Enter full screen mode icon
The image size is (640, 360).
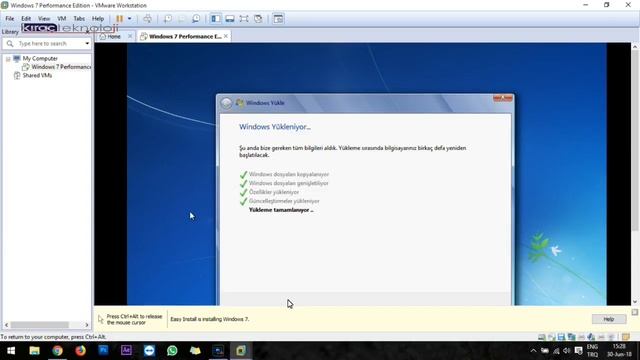click(244, 19)
